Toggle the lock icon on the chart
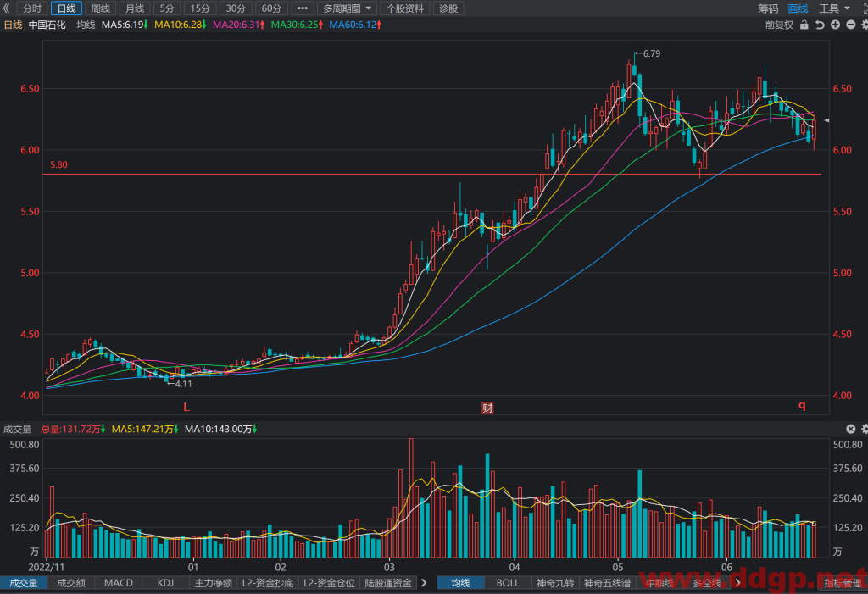The width and height of the screenshot is (868, 594). coord(804,25)
